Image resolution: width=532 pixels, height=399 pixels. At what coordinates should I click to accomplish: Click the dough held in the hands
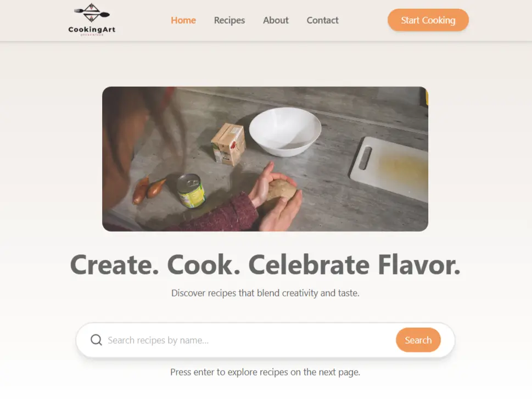pos(281,190)
